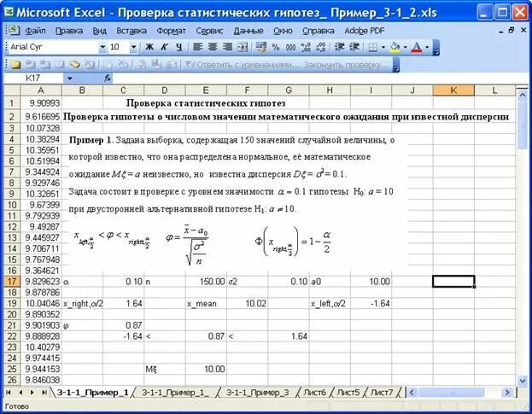Image resolution: width=532 pixels, height=414 pixels.
Task: Decrease cell indent
Action: click(339, 47)
